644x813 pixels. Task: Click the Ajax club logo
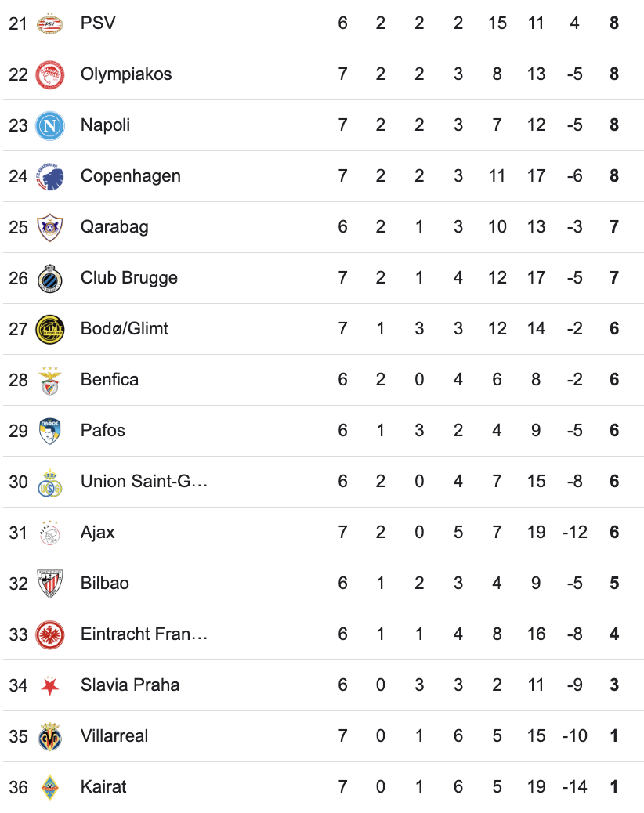pyautogui.click(x=50, y=533)
